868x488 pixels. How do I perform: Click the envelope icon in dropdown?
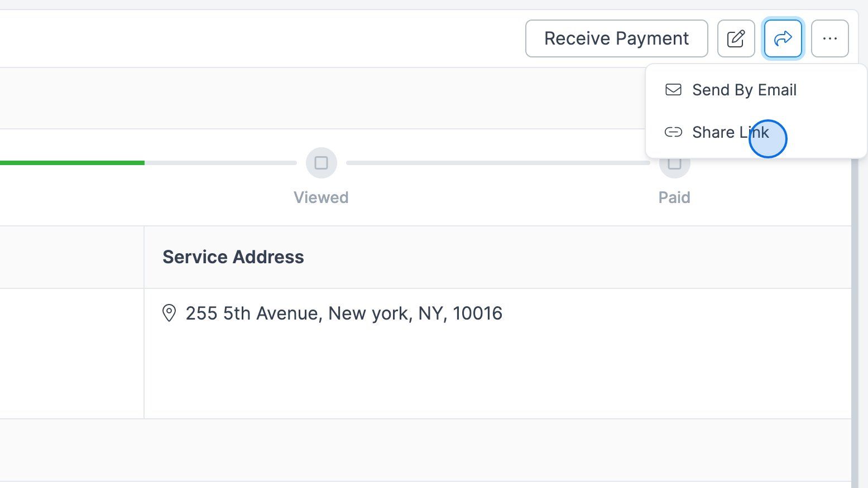click(673, 90)
